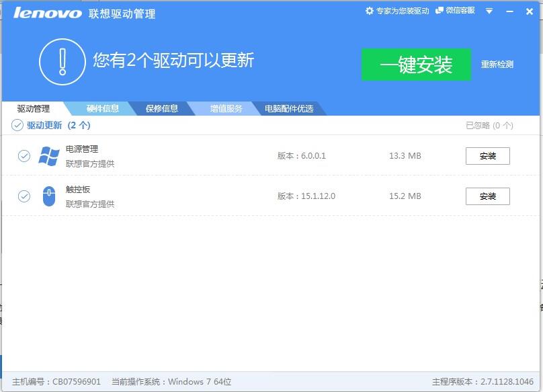Open the 保修信息 tab
This screenshot has height=392, width=543.
(159, 107)
